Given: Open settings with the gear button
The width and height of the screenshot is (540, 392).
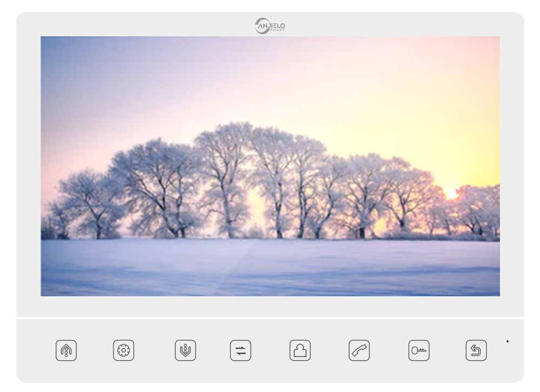Looking at the screenshot, I should (124, 350).
